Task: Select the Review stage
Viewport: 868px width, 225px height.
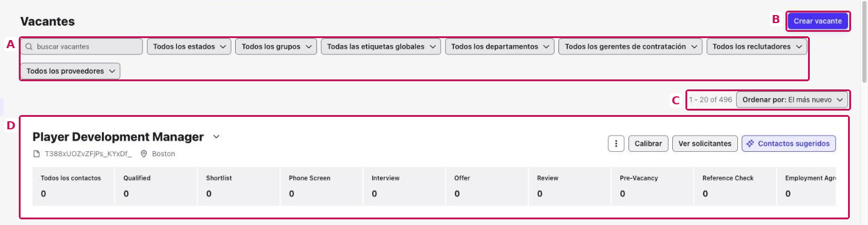Action: click(570, 186)
